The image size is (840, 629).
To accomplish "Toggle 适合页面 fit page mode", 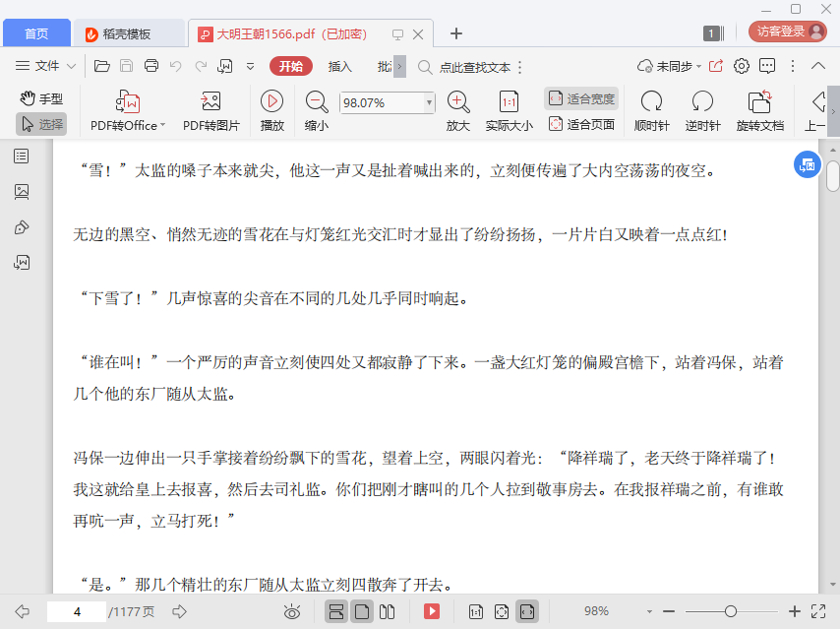I will 581,124.
